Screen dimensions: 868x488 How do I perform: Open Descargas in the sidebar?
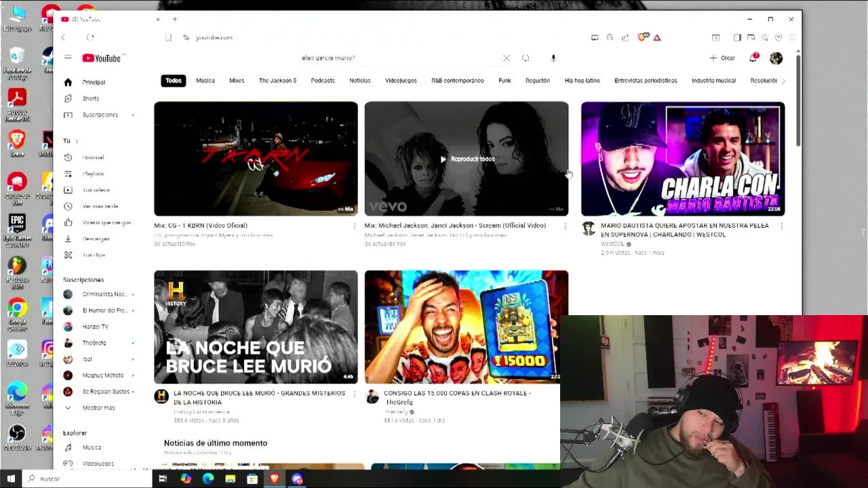94,239
